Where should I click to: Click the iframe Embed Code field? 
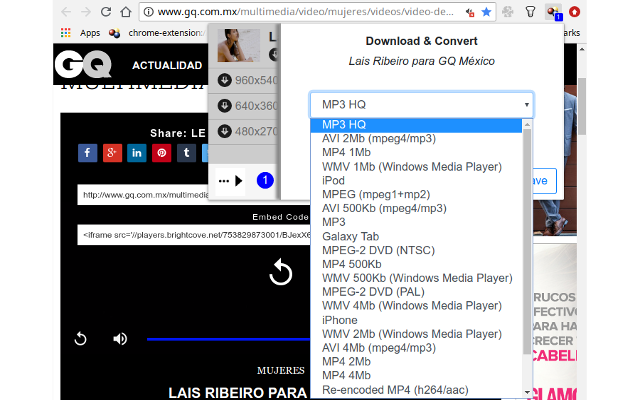point(194,235)
